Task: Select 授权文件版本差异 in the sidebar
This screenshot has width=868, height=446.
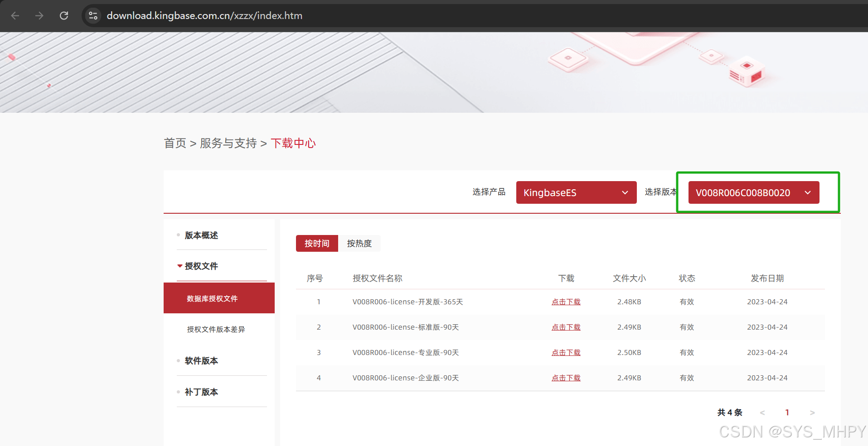Action: click(x=215, y=329)
